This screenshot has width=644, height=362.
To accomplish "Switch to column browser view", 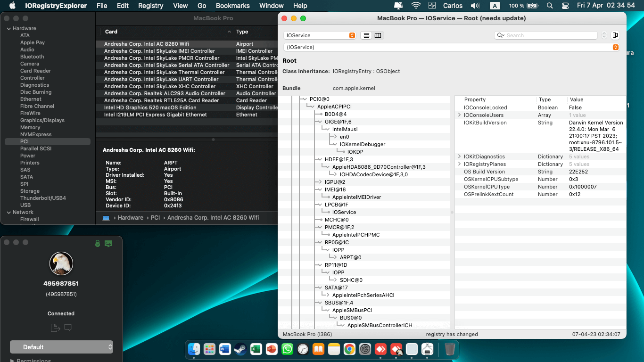I will [378, 35].
